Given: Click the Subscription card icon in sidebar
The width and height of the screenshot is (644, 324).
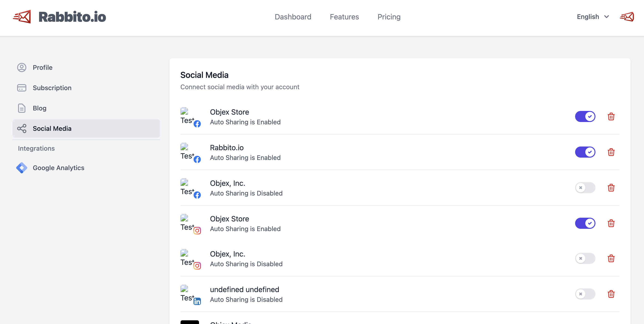Looking at the screenshot, I should pyautogui.click(x=22, y=88).
